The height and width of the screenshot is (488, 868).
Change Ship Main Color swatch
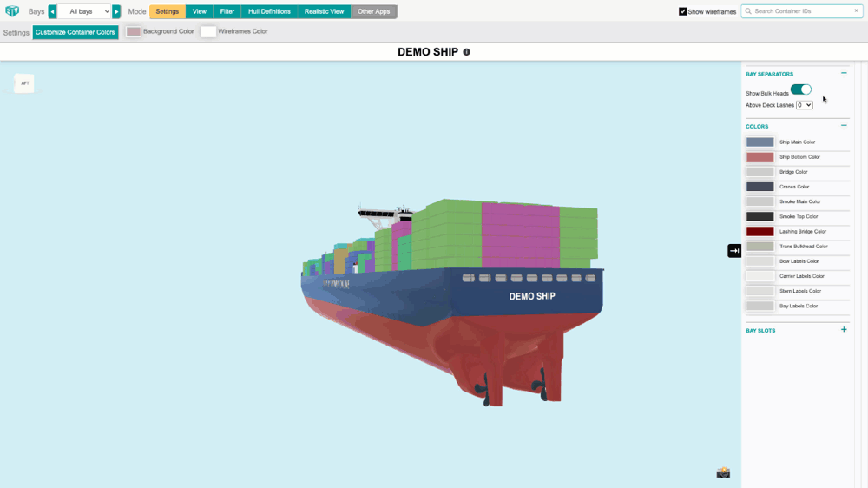tap(760, 142)
